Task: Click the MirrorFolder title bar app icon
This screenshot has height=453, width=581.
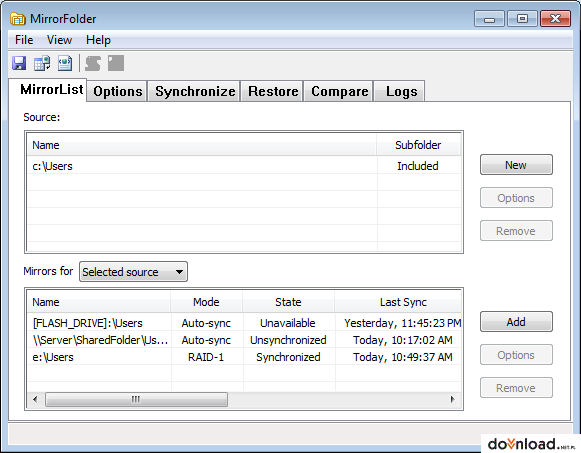Action: point(17,19)
